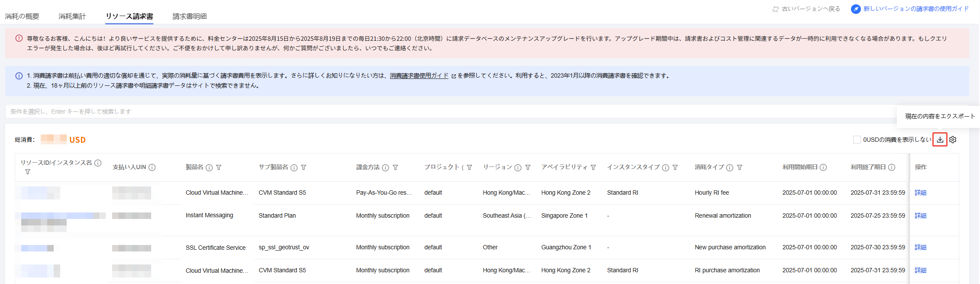Switch to the 請求書明細 tab
The width and height of the screenshot is (980, 284).
[189, 16]
